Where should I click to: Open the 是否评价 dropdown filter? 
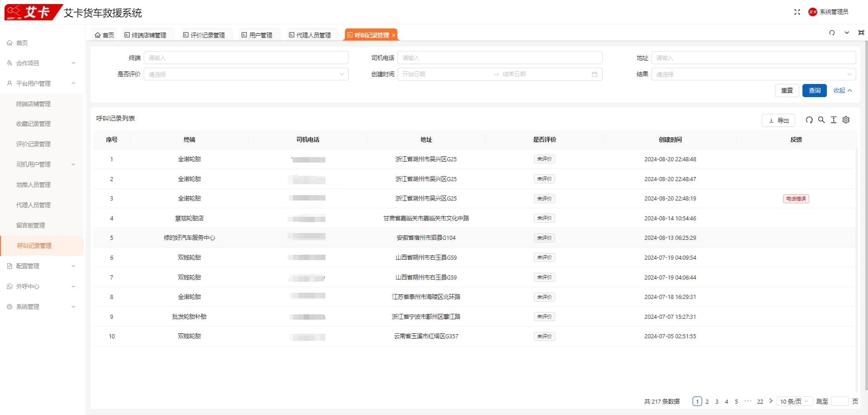click(x=246, y=75)
